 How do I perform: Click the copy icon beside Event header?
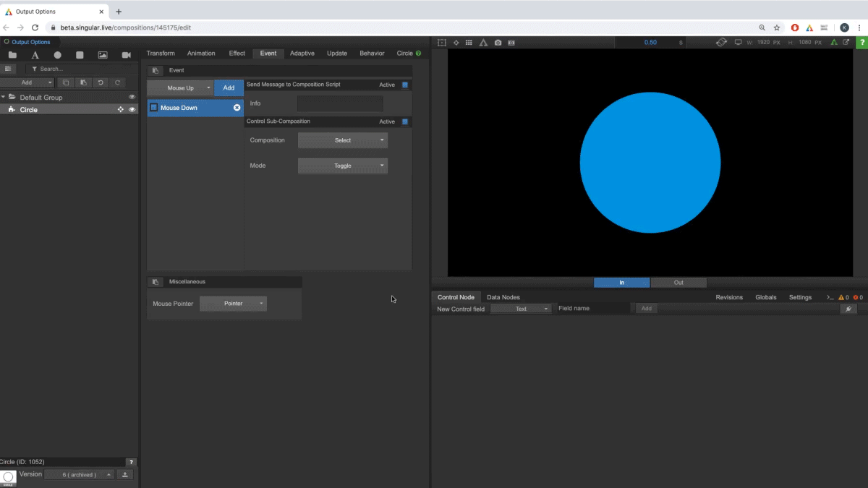coord(156,71)
